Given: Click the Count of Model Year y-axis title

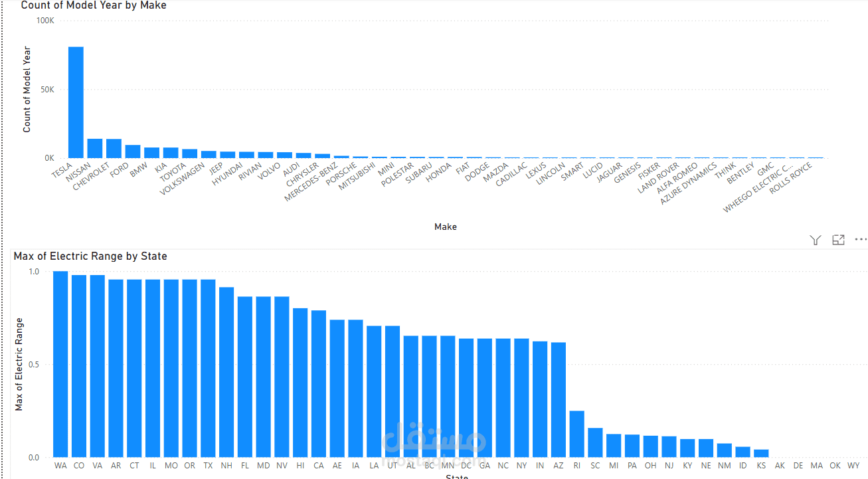Looking at the screenshot, I should [x=27, y=89].
